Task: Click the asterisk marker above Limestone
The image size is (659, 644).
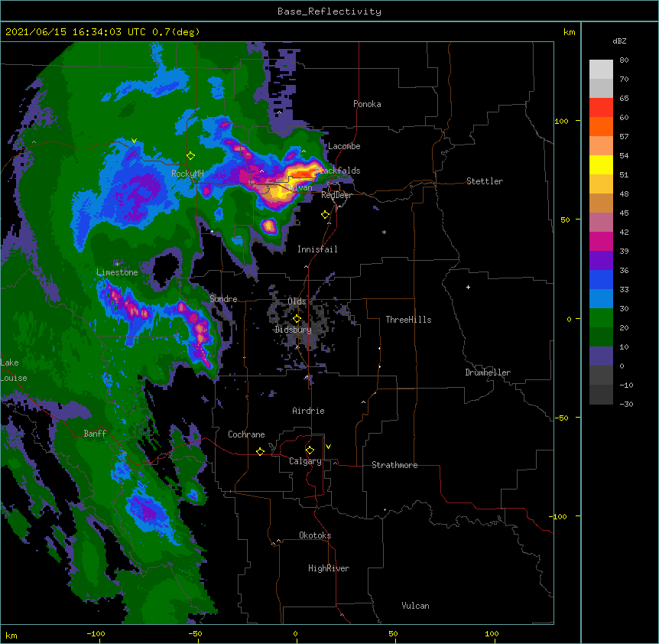Action: [117, 264]
